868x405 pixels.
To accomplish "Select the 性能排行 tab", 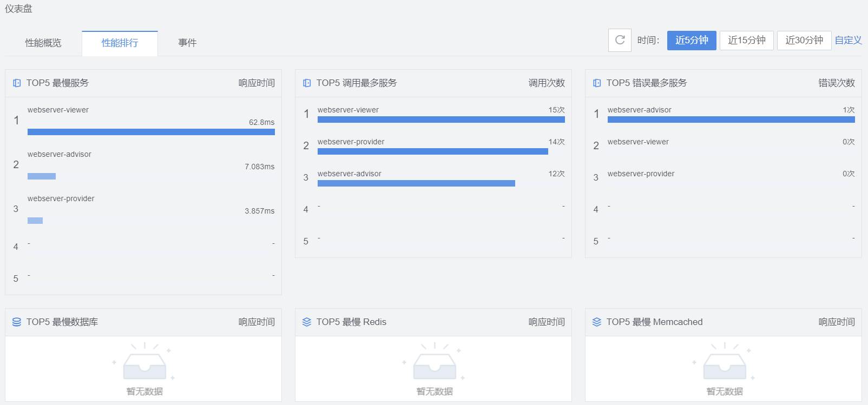I will [x=120, y=43].
